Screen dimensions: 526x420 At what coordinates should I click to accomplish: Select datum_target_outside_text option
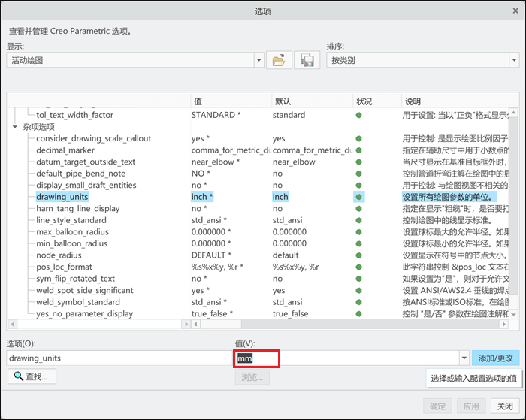point(86,162)
